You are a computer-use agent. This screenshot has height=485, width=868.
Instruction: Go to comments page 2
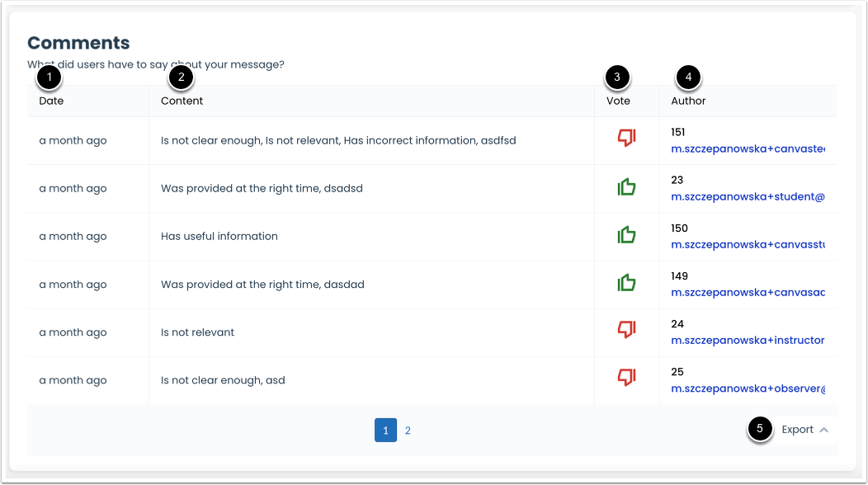[x=408, y=431]
